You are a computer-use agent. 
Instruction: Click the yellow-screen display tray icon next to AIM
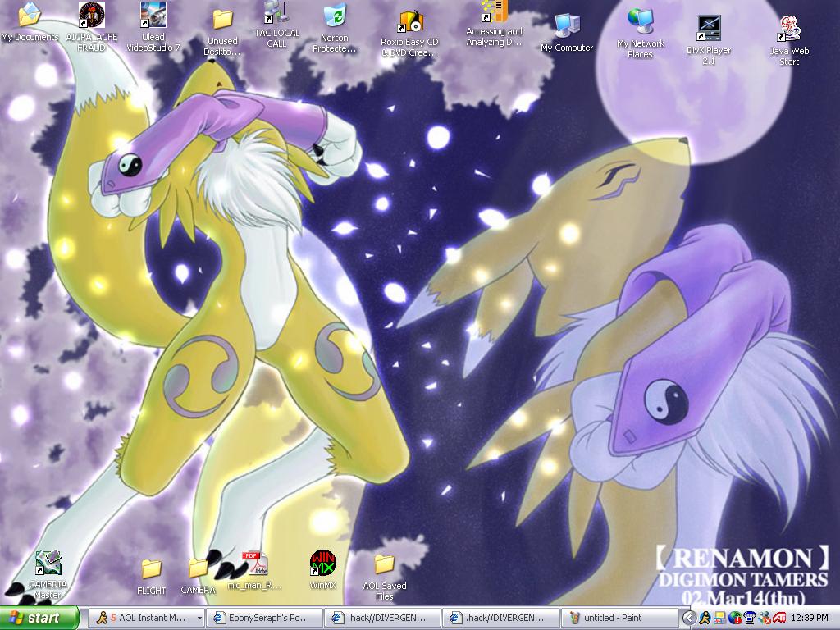click(719, 619)
